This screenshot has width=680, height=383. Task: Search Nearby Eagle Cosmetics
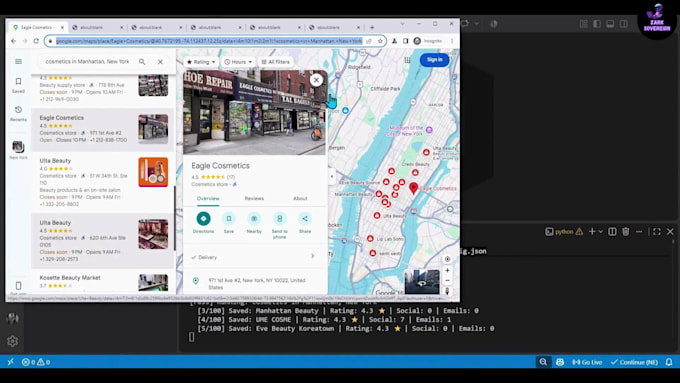tap(254, 223)
